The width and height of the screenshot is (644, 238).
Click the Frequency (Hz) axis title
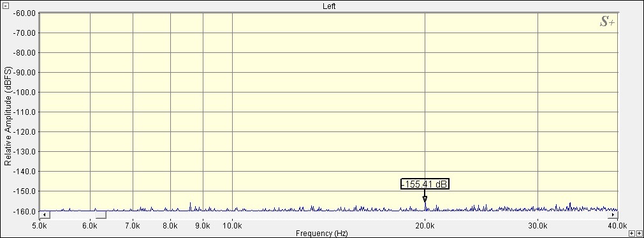pyautogui.click(x=321, y=234)
